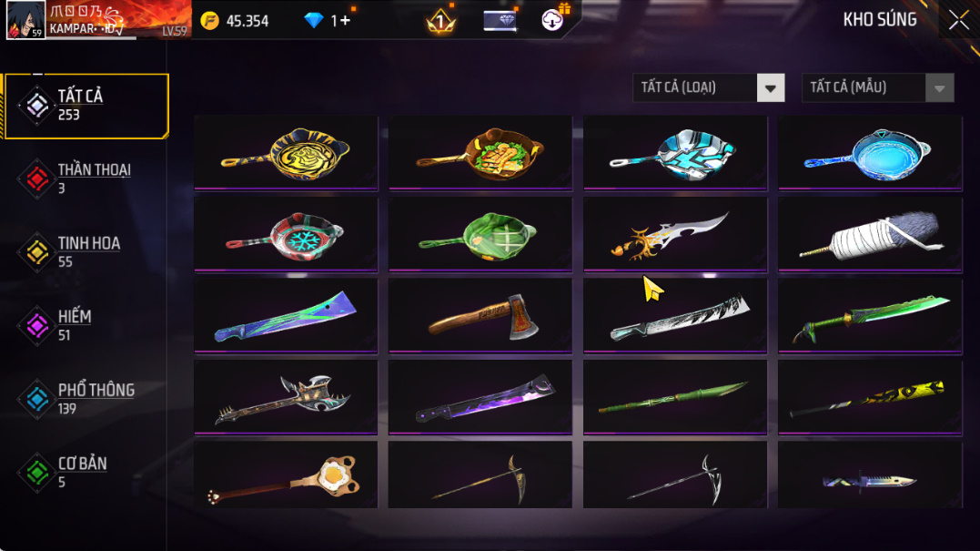Open the rank crown badge icon
The height and width of the screenshot is (551, 980).
(x=440, y=21)
